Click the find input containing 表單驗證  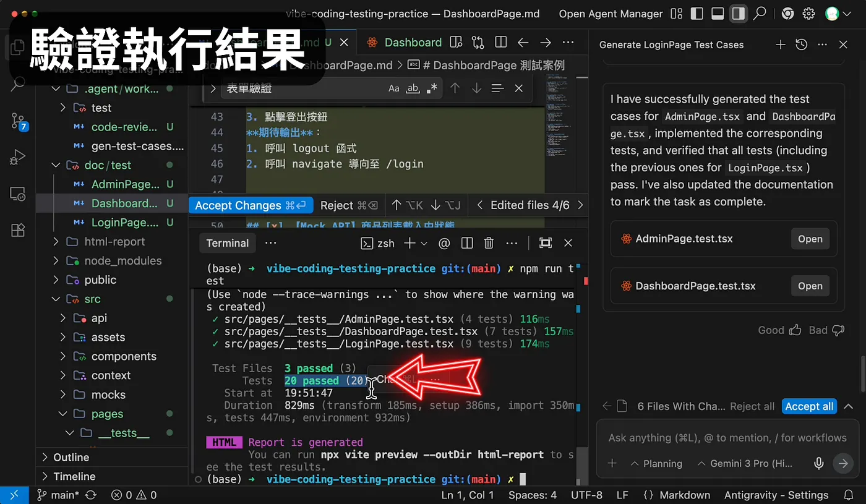click(x=303, y=88)
